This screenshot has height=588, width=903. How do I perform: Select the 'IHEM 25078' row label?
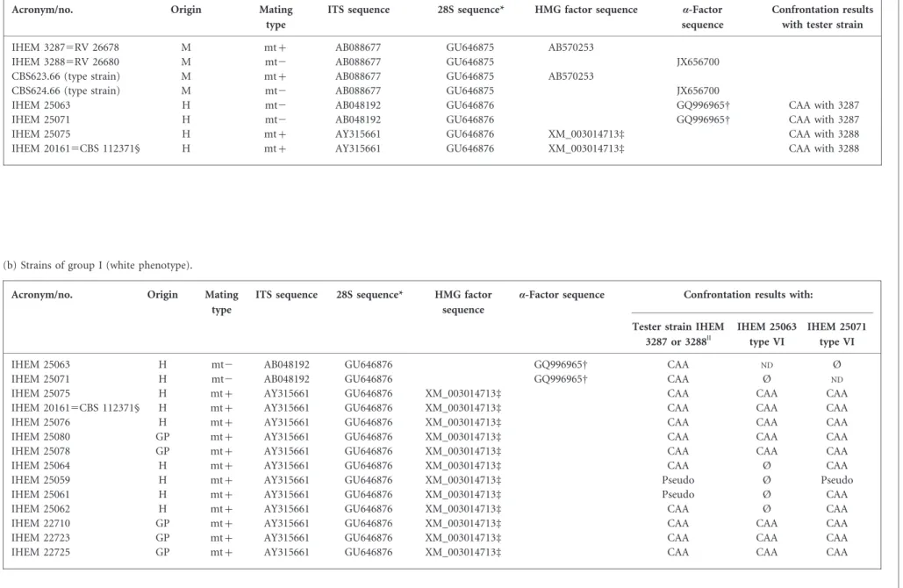click(41, 451)
